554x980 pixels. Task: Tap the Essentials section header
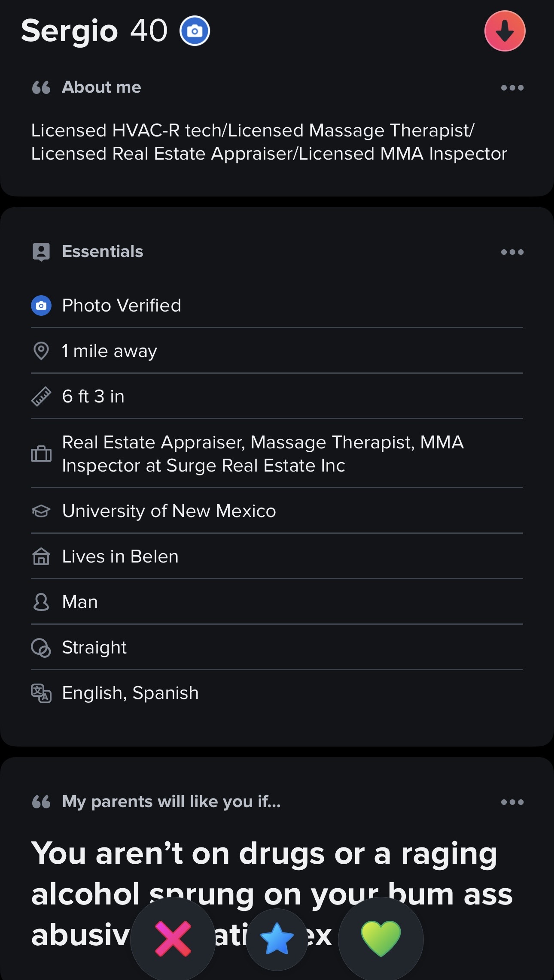[102, 251]
